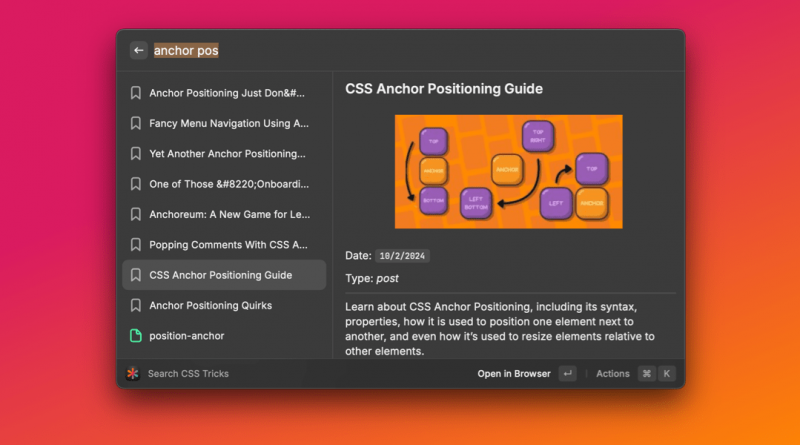
Task: Select the One of Those Onboarding result
Action: pos(229,184)
